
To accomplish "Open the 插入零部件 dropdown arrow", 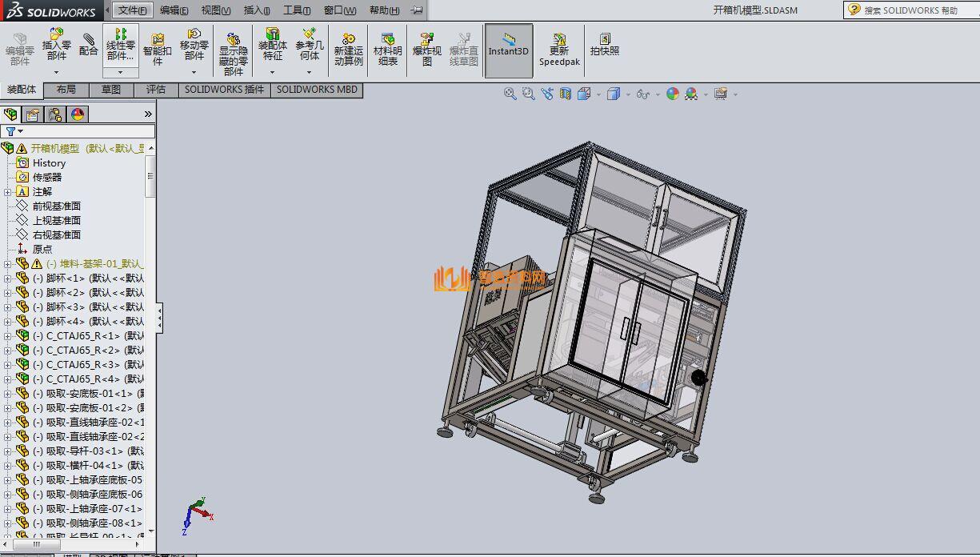I will [56, 72].
